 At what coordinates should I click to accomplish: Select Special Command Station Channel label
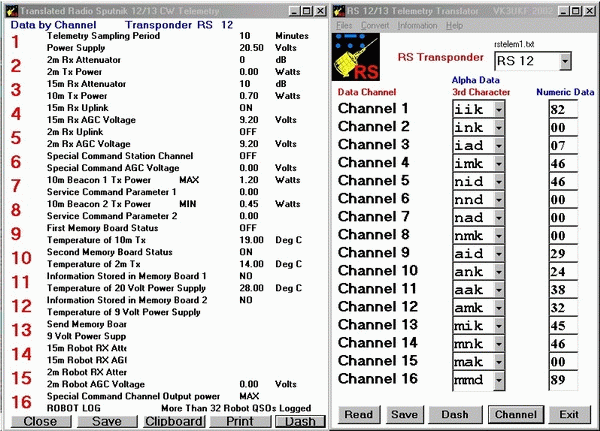120,156
